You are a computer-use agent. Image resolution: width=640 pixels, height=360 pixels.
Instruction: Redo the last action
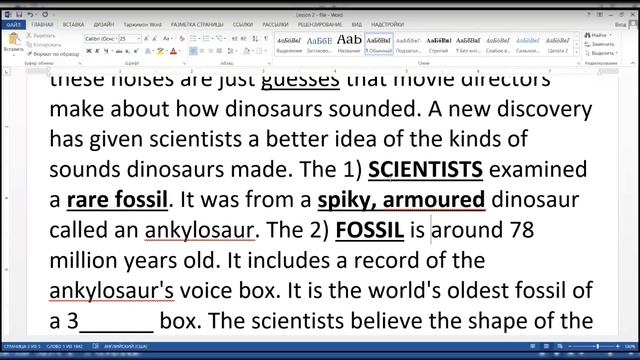(x=45, y=14)
